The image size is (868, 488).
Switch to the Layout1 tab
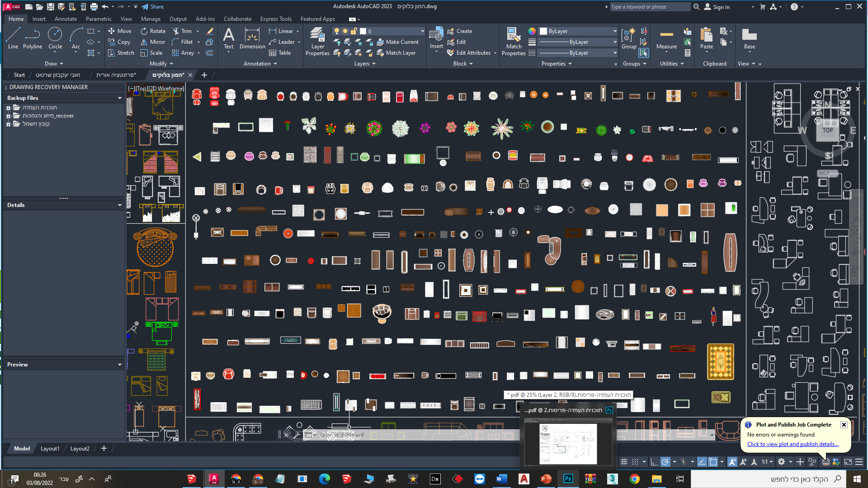tap(50, 448)
